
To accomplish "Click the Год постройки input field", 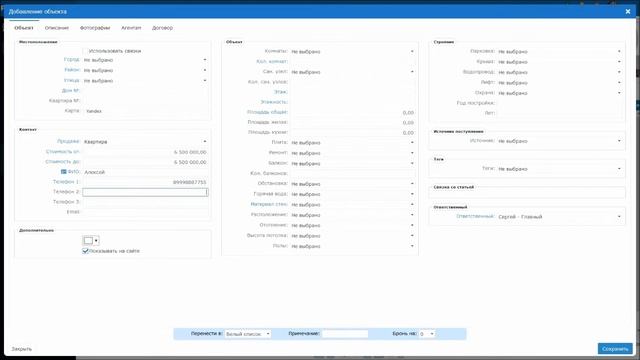I will click(x=560, y=103).
